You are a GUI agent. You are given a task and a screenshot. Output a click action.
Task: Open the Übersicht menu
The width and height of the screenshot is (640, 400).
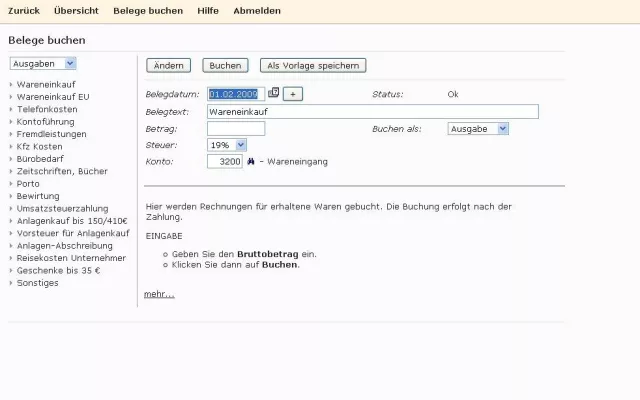pyautogui.click(x=75, y=11)
